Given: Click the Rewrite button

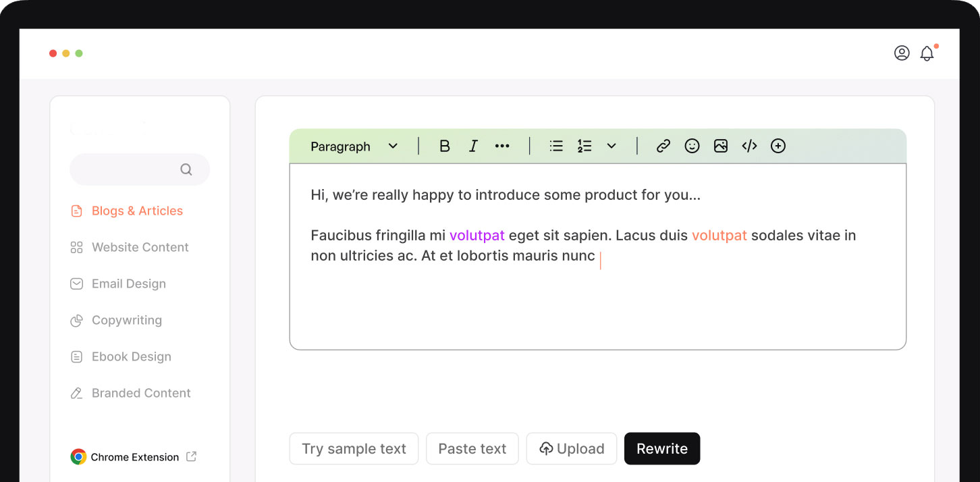Looking at the screenshot, I should coord(661,449).
